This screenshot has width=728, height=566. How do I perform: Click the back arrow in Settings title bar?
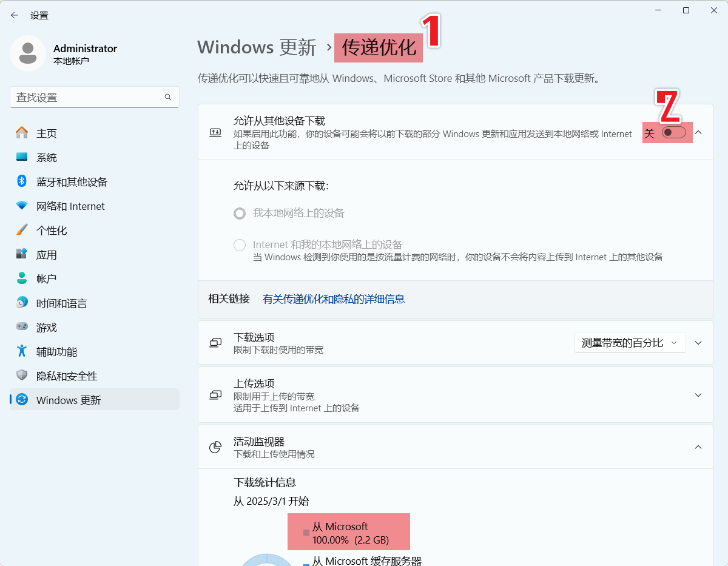pos(15,15)
